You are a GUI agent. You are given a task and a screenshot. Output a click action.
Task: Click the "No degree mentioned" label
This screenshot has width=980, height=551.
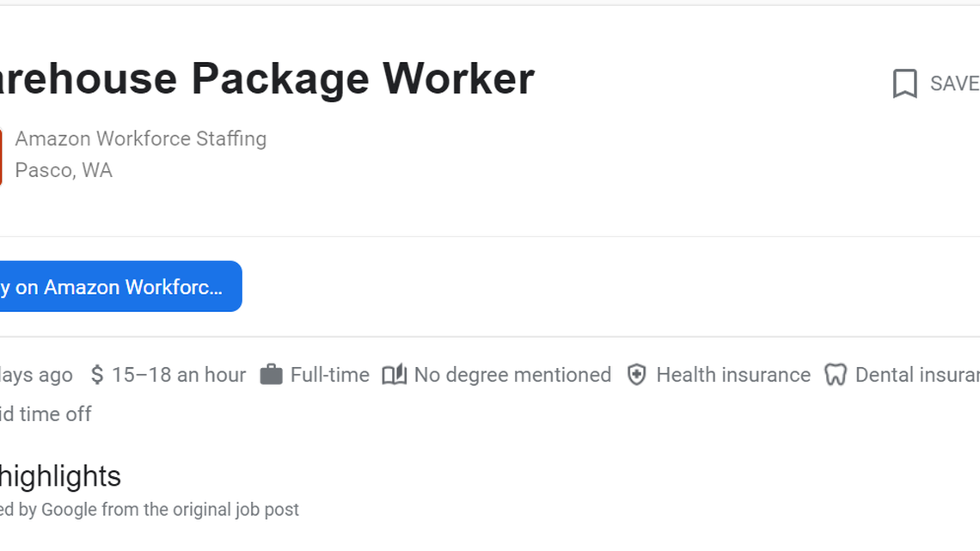click(x=512, y=374)
